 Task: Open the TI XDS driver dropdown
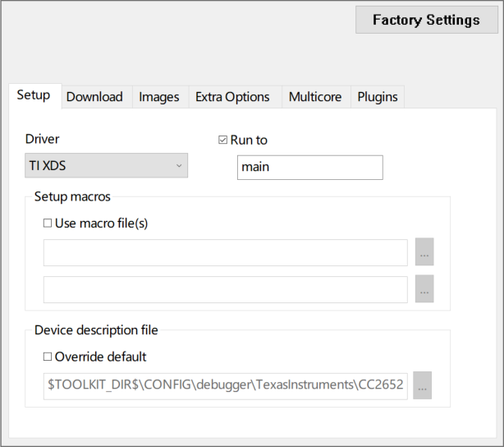click(106, 165)
